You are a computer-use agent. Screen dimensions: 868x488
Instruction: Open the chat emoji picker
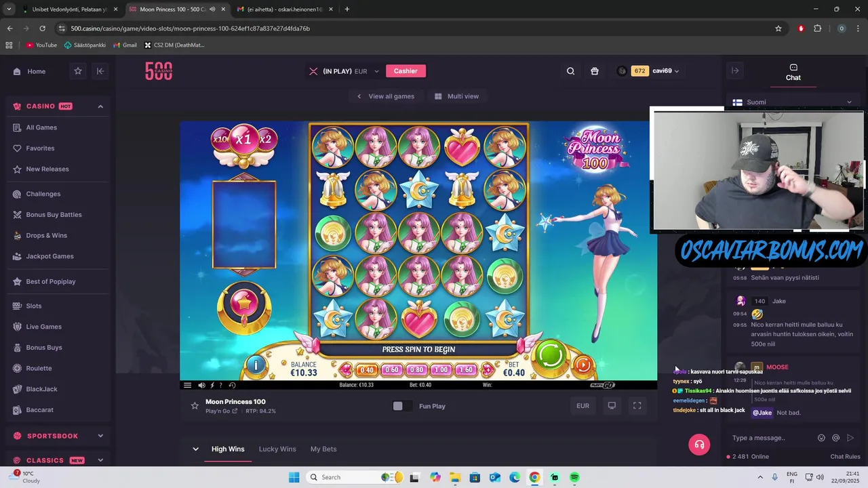[821, 438]
